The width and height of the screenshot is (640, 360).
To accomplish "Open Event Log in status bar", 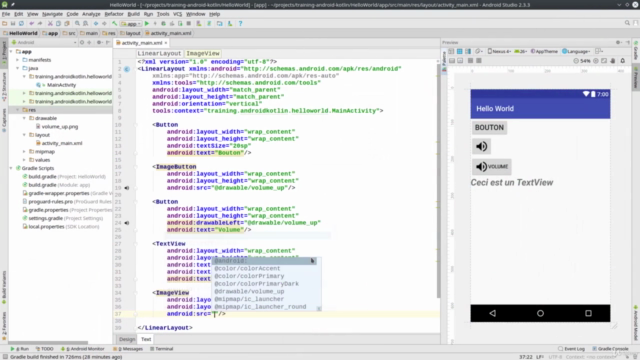I will [x=571, y=349].
